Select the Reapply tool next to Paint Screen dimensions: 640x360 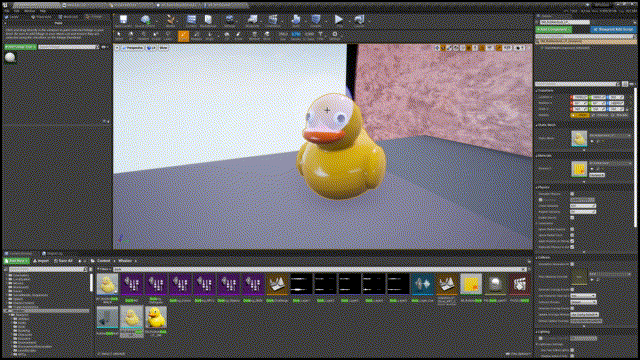coord(196,36)
